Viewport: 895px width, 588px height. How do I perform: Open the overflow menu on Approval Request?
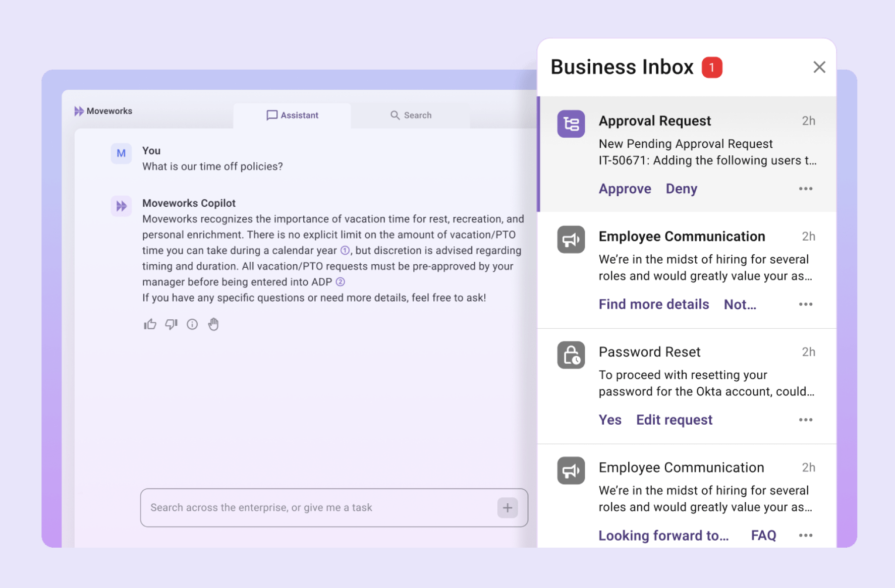(806, 189)
